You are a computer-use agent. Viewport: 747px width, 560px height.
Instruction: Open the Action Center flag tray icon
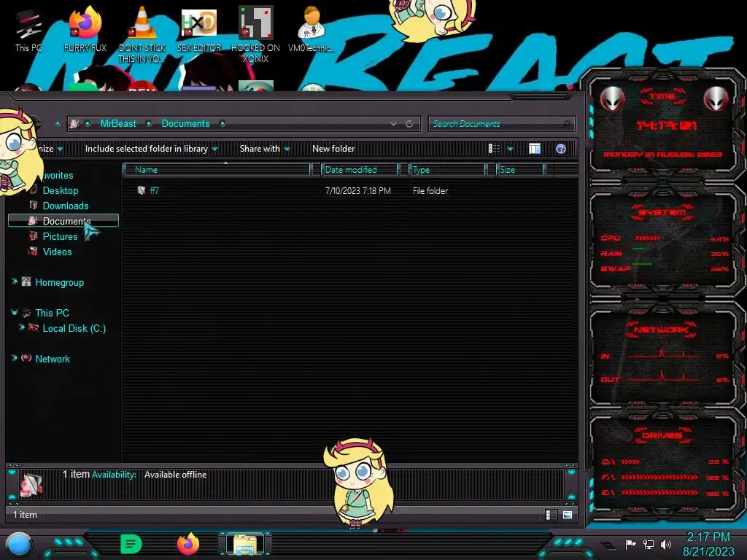pos(630,544)
